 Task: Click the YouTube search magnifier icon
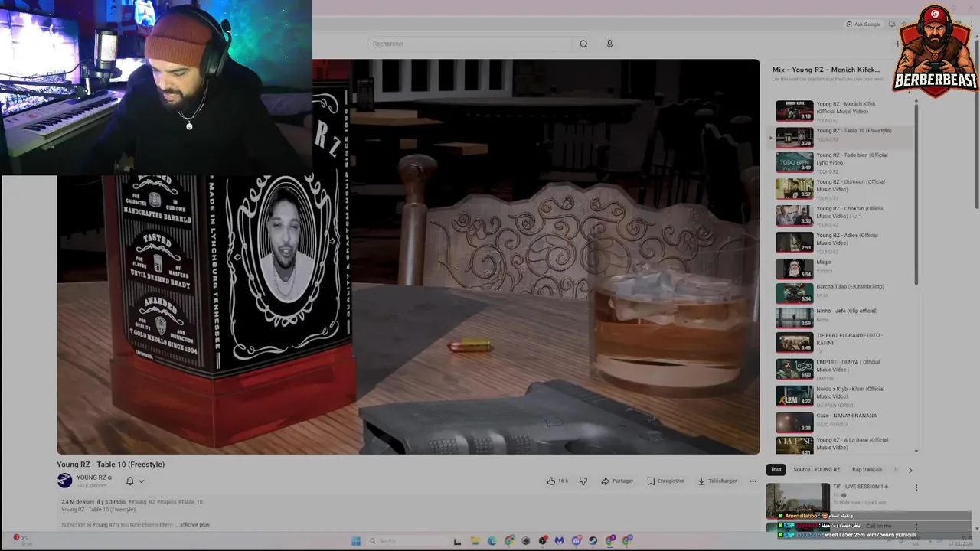[x=583, y=44]
